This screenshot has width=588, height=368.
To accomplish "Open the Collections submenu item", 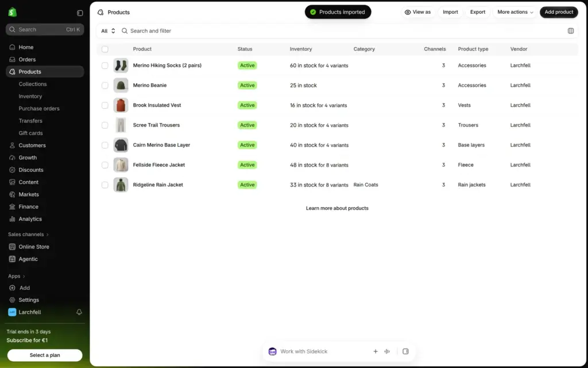I will click(33, 84).
